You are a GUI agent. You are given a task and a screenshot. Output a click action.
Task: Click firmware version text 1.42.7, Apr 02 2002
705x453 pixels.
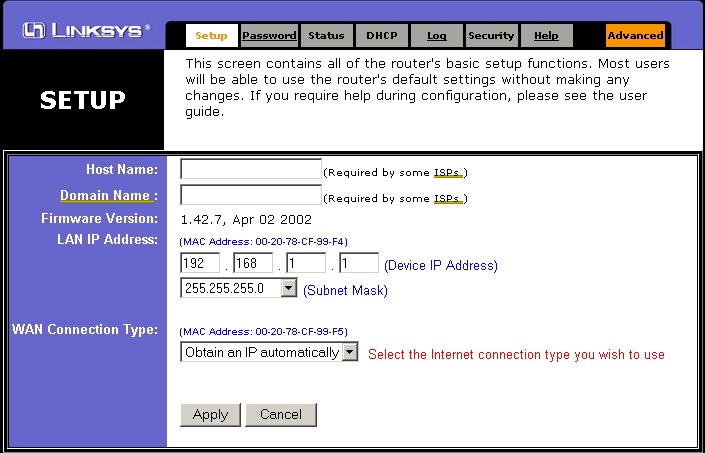tap(246, 220)
